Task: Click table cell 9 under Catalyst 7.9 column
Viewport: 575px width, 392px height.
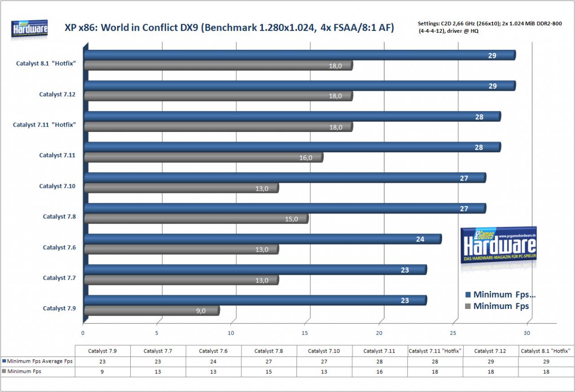Action: tap(103, 372)
